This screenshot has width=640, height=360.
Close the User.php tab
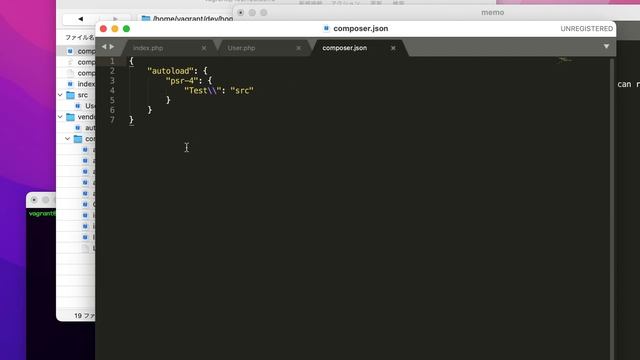click(x=298, y=48)
